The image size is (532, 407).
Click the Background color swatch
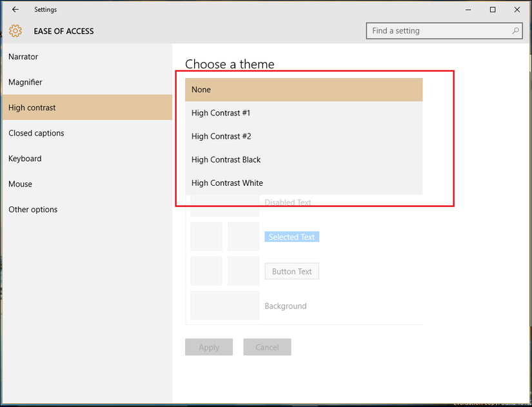click(224, 305)
